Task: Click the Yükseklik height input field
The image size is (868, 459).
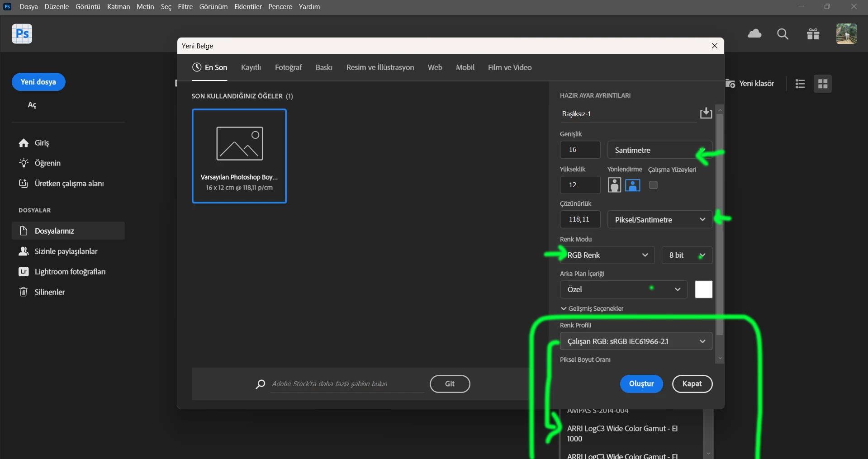Action: pyautogui.click(x=580, y=185)
